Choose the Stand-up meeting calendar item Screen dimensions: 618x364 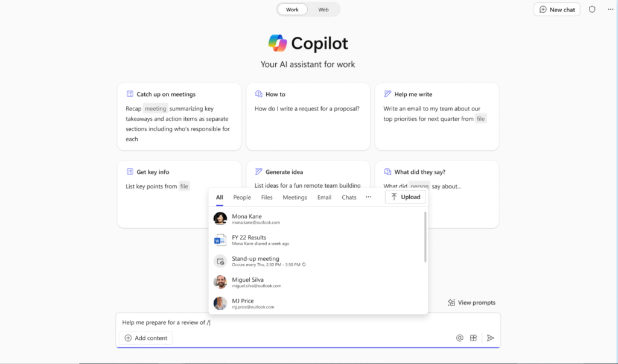(318, 261)
